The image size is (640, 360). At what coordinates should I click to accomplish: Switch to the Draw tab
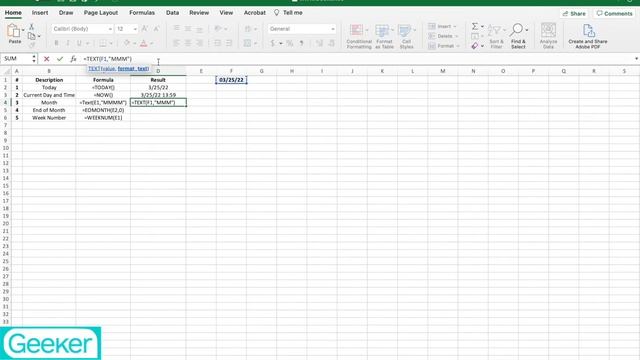tap(66, 13)
